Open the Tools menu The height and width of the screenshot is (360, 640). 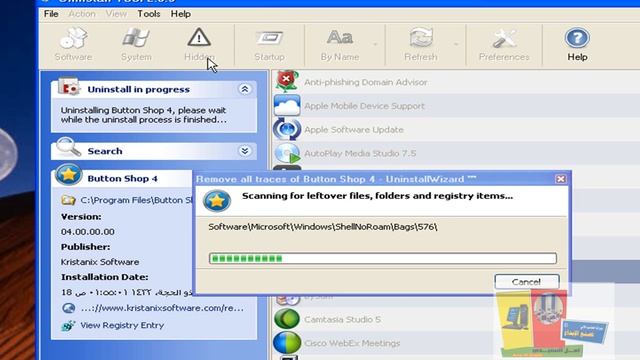(149, 14)
